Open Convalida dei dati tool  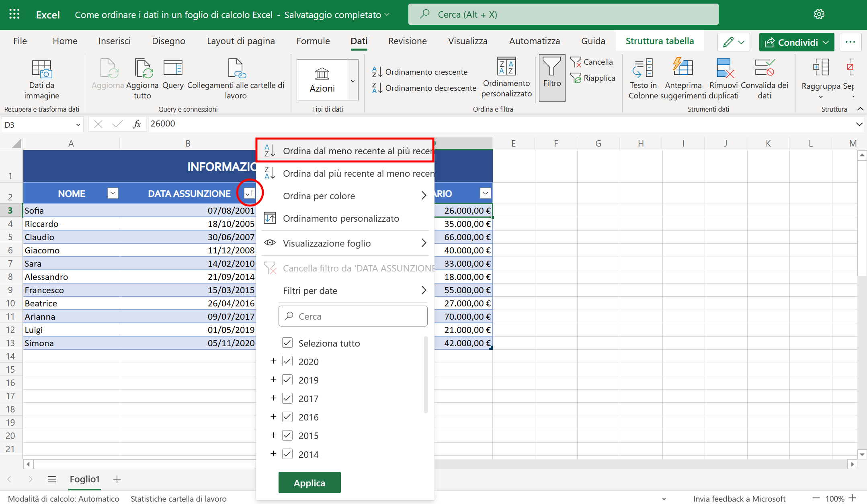click(765, 78)
